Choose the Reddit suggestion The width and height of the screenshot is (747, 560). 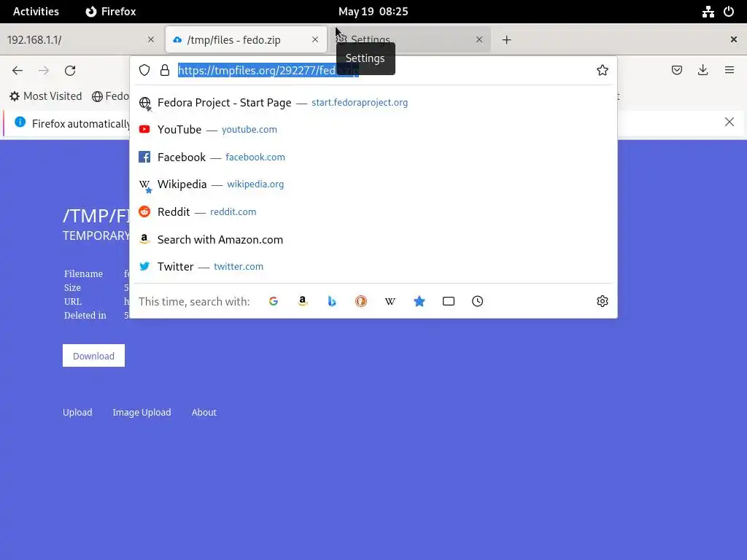(x=373, y=212)
